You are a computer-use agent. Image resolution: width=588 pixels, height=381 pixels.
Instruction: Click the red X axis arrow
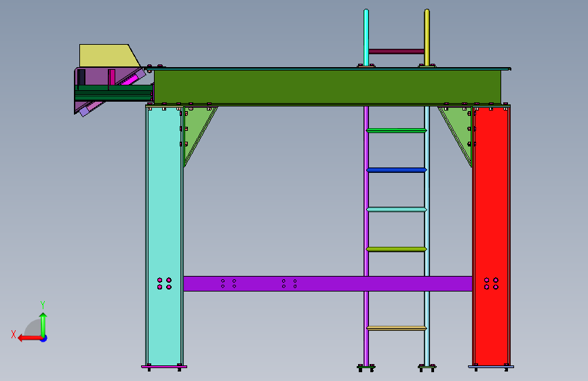31,338
